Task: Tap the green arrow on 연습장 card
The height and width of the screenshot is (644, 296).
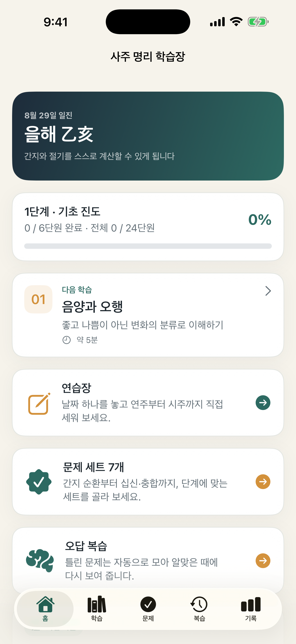Action: coord(263,402)
